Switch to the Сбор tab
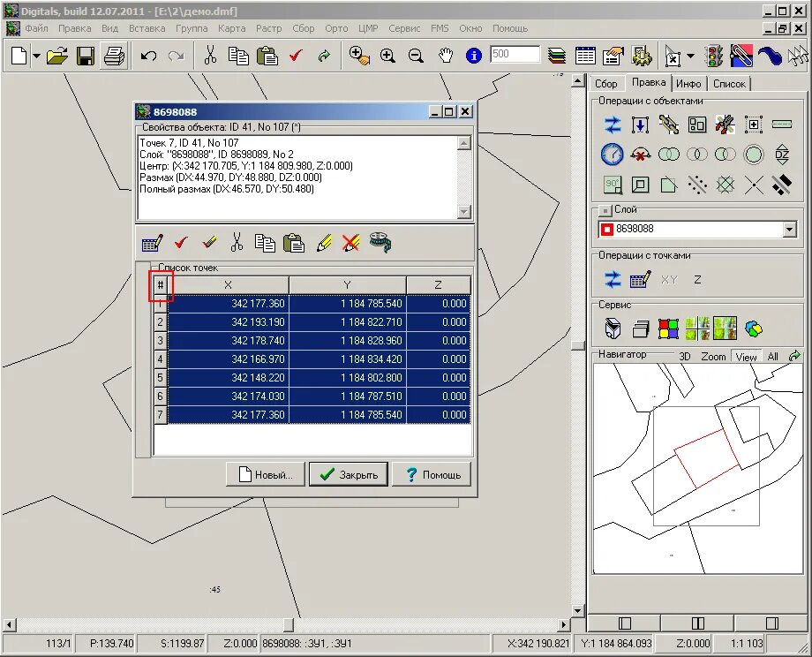 [605, 83]
